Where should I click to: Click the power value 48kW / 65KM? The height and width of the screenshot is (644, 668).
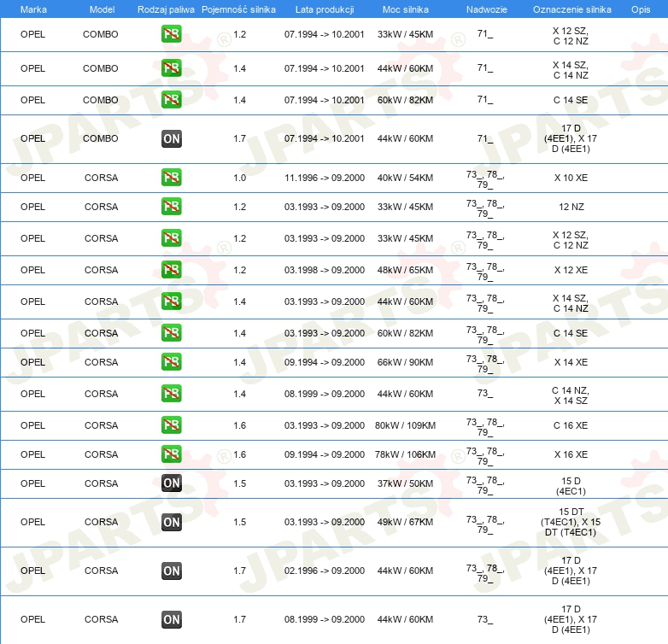405,270
